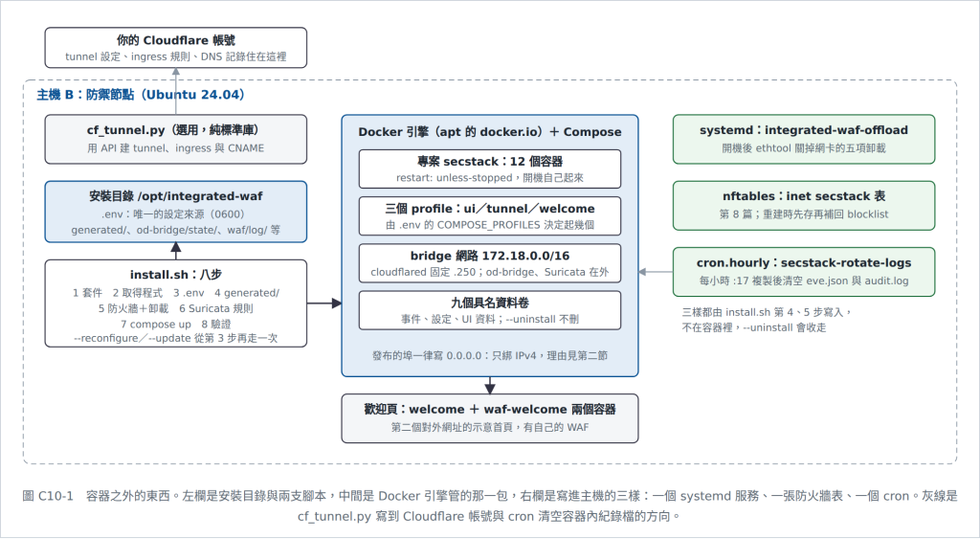Click the line '由 .env 的 COMPOSE_PROFILES 決定起幾個'
Viewport: 980px width, 539px height.
point(490,225)
